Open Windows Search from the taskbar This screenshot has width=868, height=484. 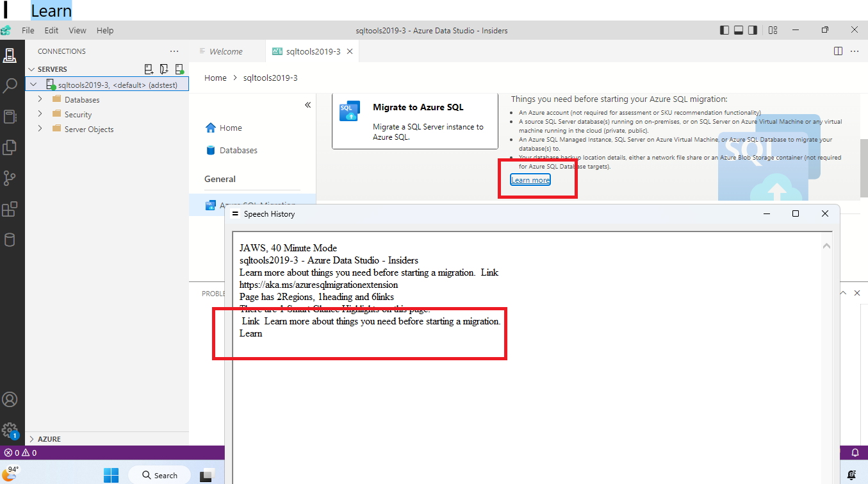pyautogui.click(x=159, y=474)
